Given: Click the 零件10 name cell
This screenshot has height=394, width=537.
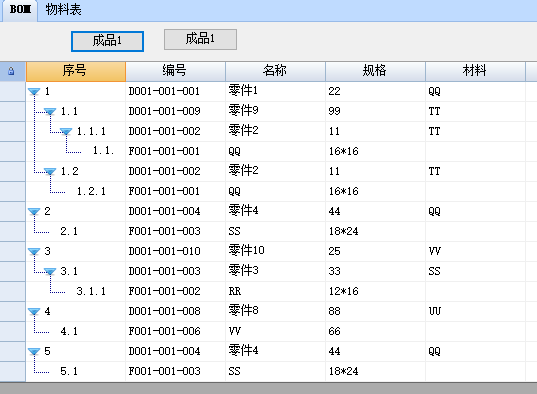Looking at the screenshot, I should pyautogui.click(x=275, y=251).
